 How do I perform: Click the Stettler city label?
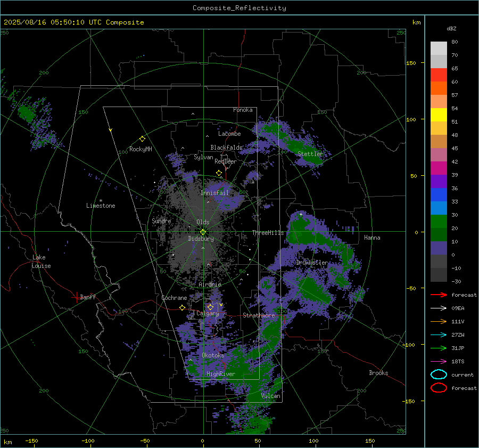pyautogui.click(x=310, y=154)
